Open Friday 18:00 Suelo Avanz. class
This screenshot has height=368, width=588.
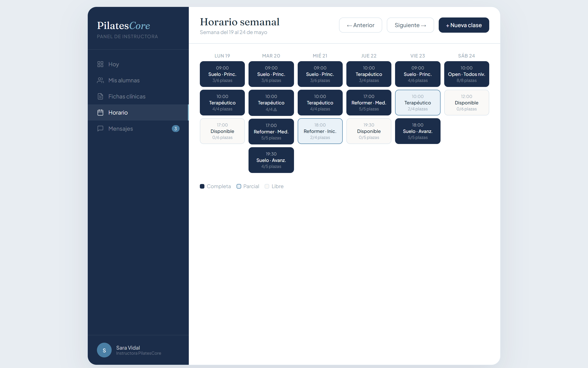point(418,131)
